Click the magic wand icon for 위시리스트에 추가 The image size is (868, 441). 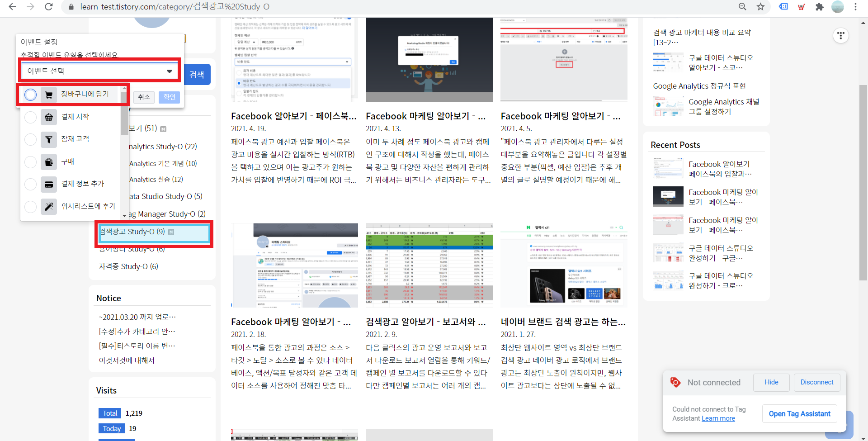click(49, 207)
